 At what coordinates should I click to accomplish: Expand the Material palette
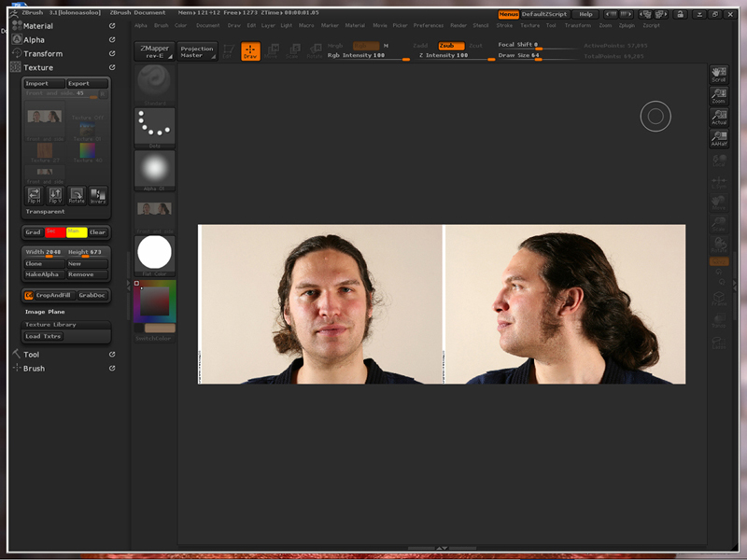coord(37,26)
